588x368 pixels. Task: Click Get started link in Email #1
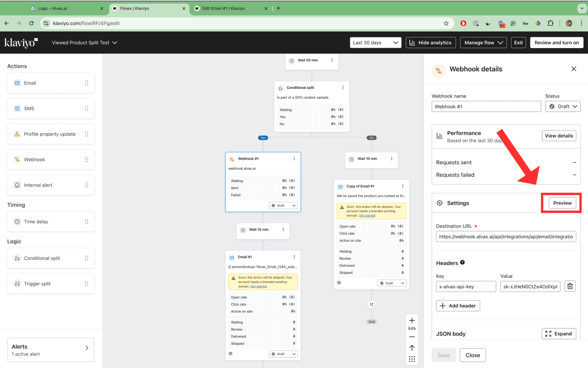pyautogui.click(x=259, y=286)
